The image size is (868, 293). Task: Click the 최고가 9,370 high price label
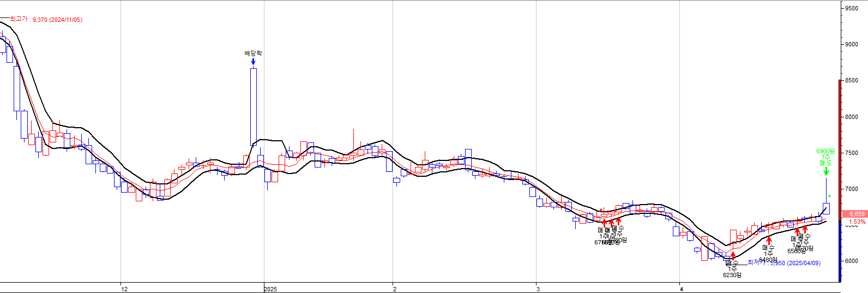pyautogui.click(x=46, y=19)
